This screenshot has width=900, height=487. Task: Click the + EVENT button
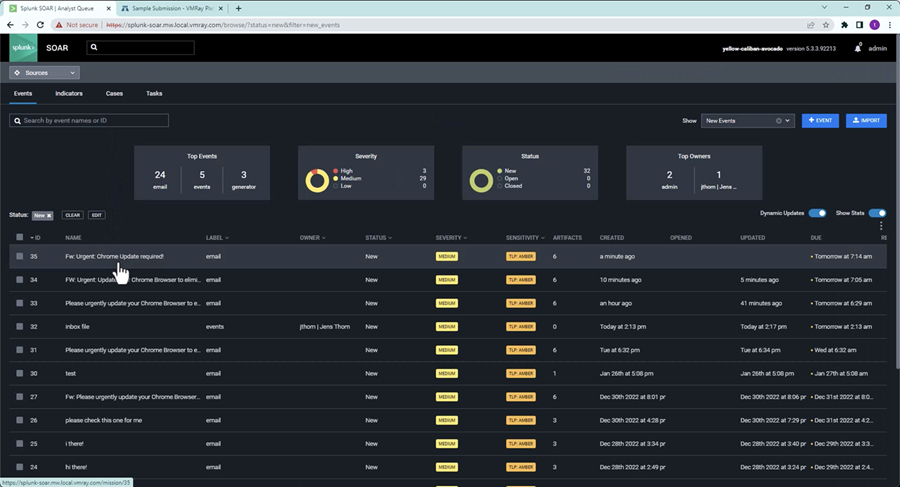coord(820,121)
